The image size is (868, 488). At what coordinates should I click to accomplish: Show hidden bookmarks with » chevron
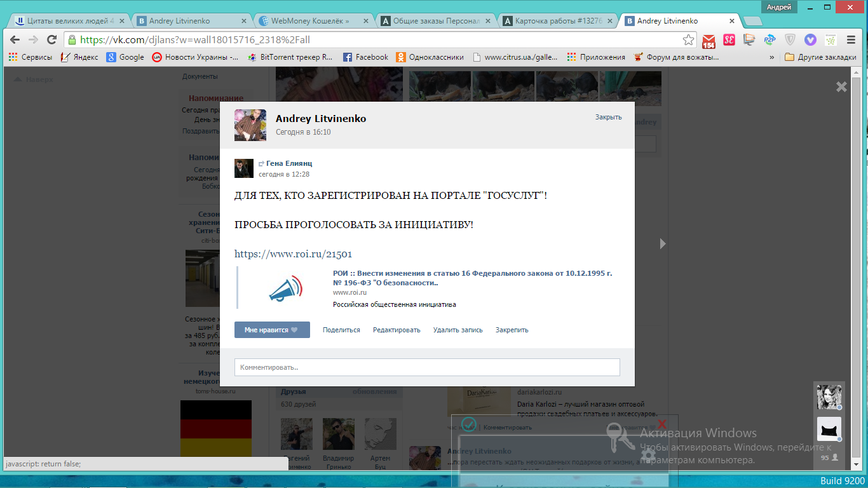coord(772,57)
